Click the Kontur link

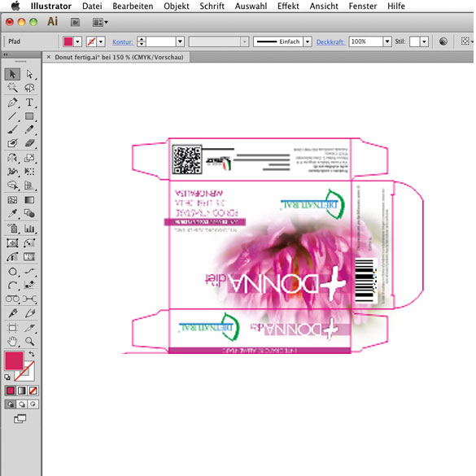point(123,41)
